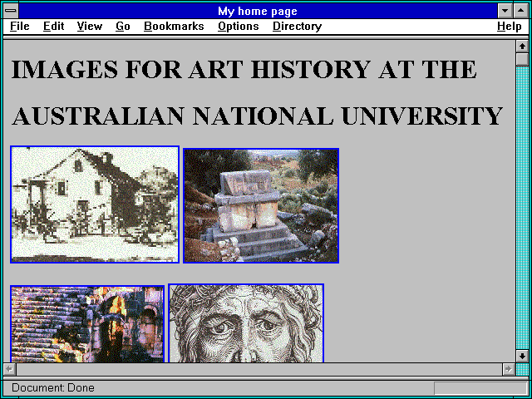The height and width of the screenshot is (399, 532).
Task: Click the status bar progress indicator box
Action: (x=480, y=388)
